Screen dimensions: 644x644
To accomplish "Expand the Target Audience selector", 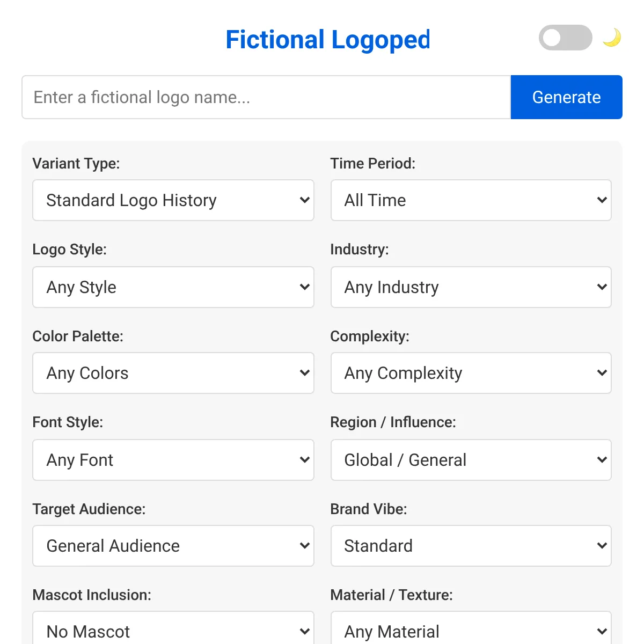I will pos(173,546).
